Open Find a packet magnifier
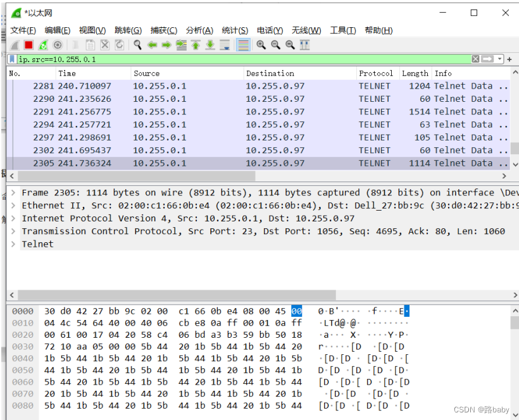 click(x=137, y=45)
